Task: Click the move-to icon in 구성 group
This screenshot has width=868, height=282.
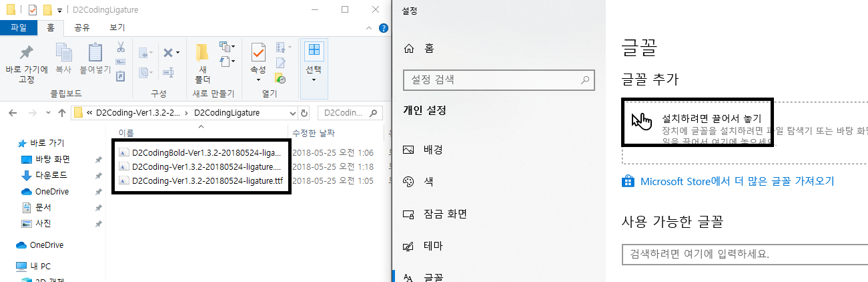Action: (145, 52)
